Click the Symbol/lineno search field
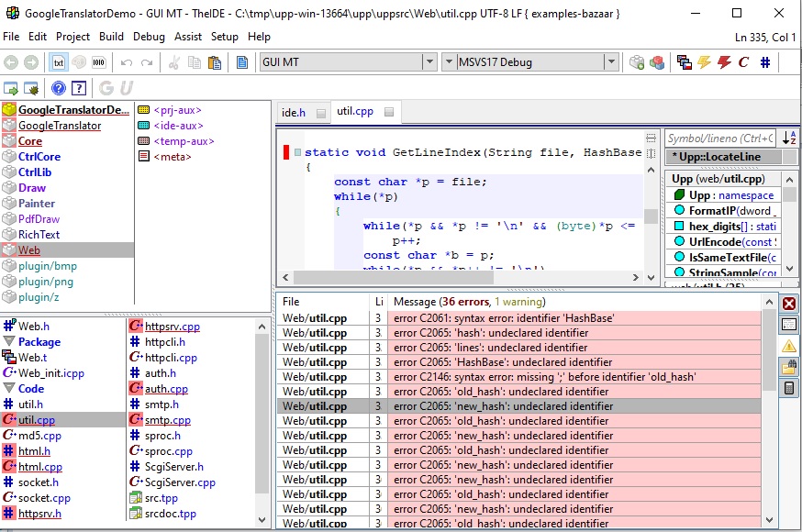 pyautogui.click(x=720, y=138)
